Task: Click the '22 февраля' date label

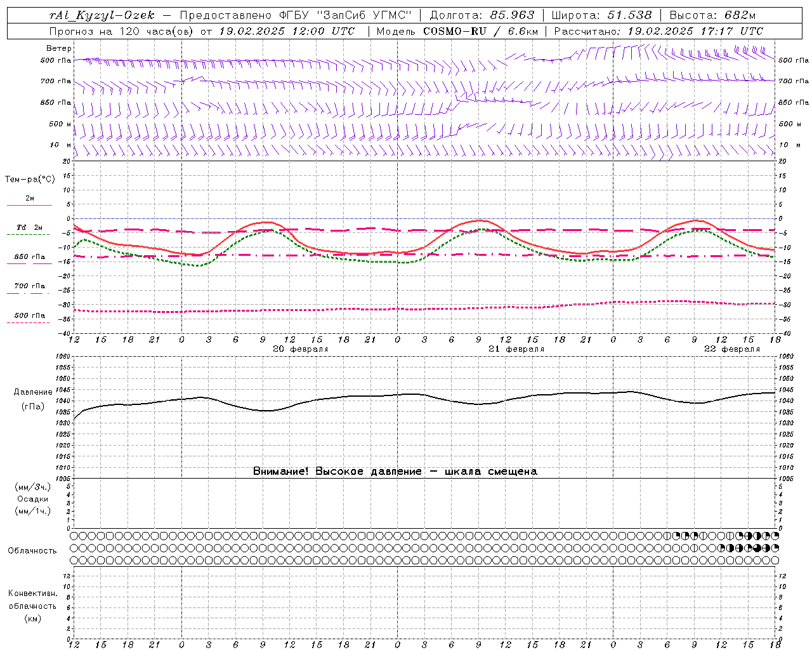Action: click(732, 349)
